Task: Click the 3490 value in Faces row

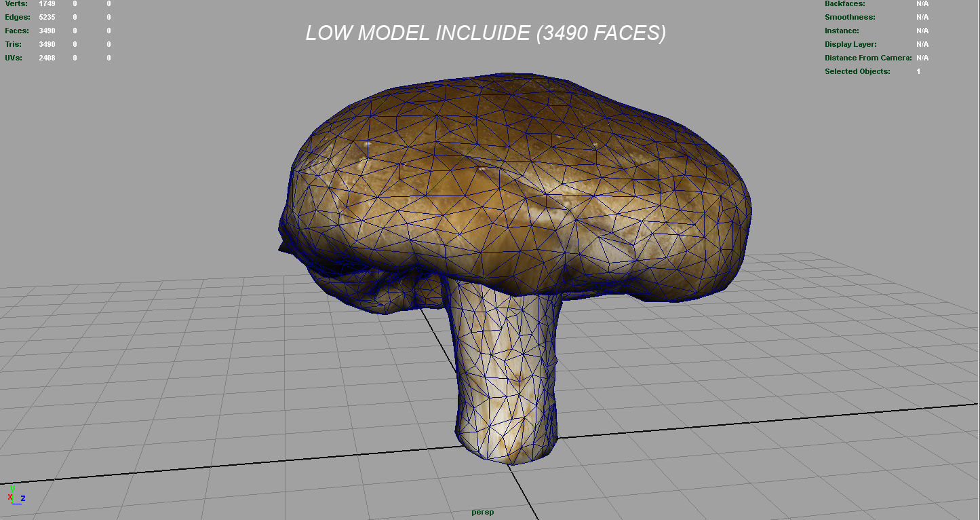Action: (47, 31)
